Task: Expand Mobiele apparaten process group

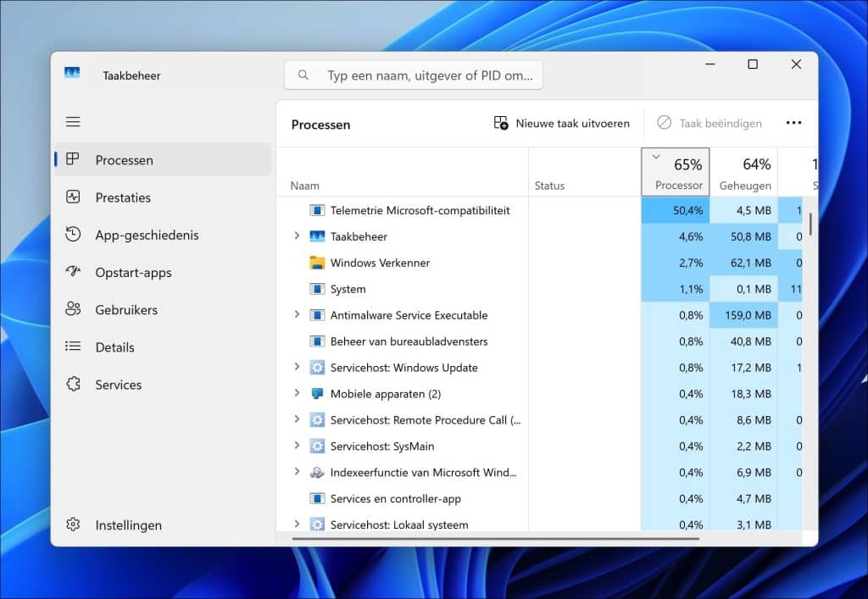Action: (x=297, y=393)
